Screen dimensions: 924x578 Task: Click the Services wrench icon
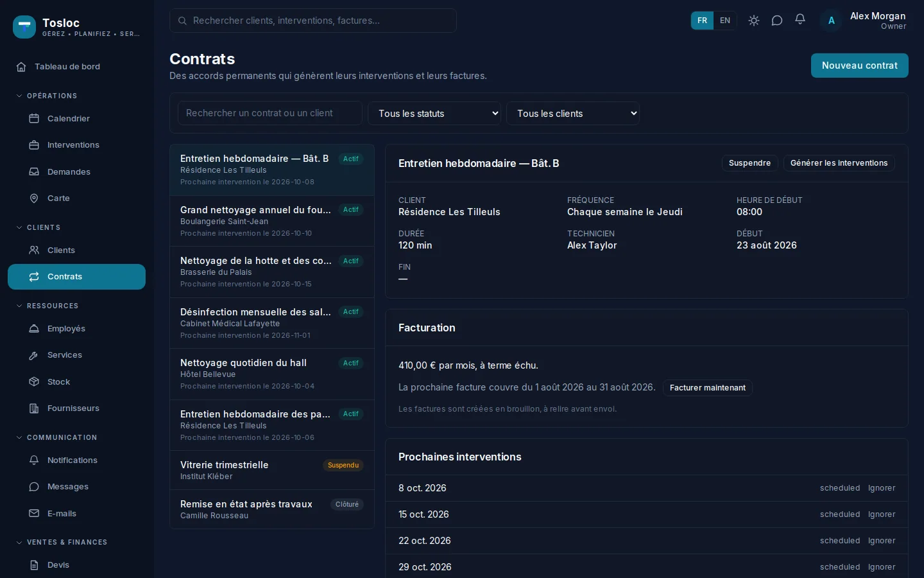click(34, 355)
